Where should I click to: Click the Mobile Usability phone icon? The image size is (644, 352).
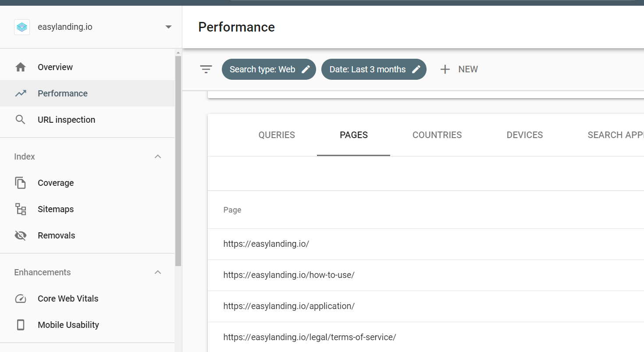pyautogui.click(x=21, y=325)
